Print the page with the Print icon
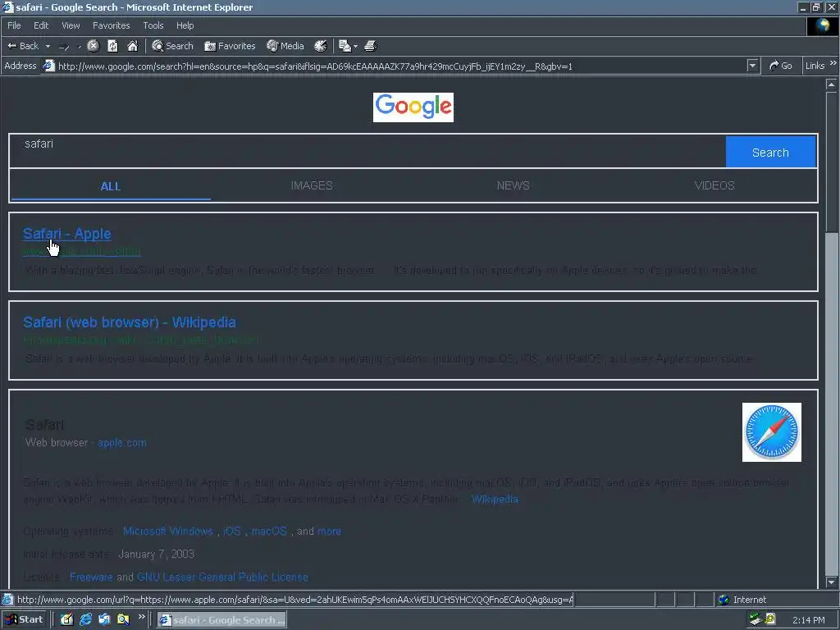This screenshot has width=840, height=630. (x=371, y=46)
